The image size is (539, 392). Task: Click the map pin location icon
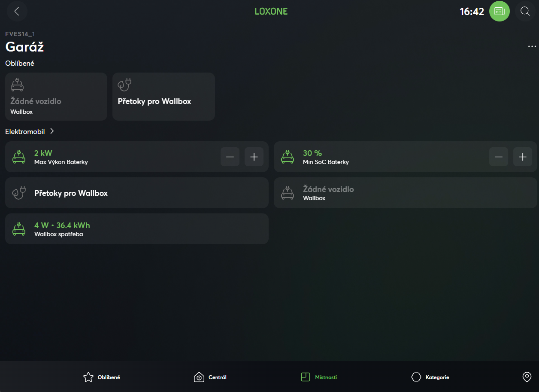point(527,377)
